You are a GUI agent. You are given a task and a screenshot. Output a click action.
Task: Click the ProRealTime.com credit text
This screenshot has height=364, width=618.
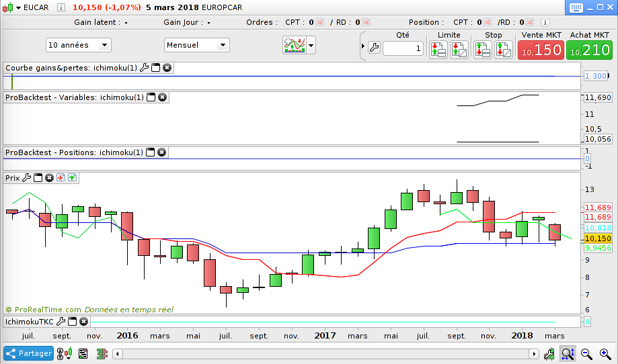coord(48,310)
